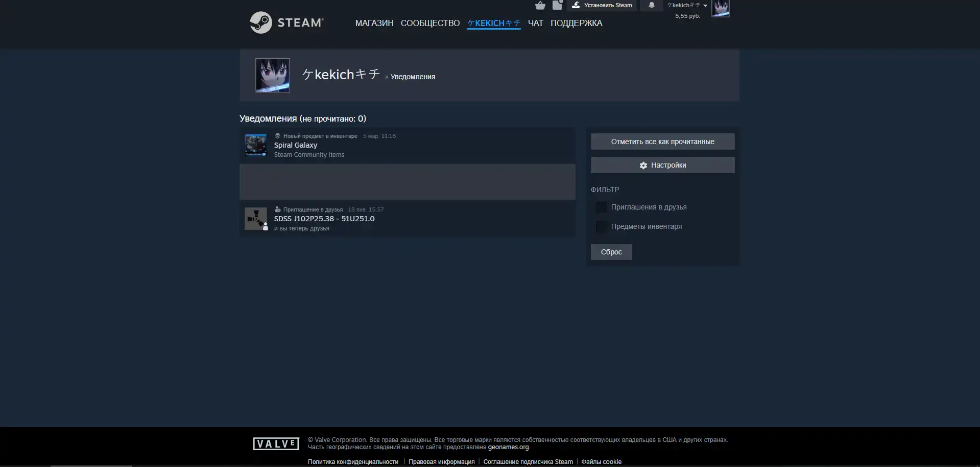Open Правовая информация footer link
Screen dimensions: 980x467
point(442,462)
